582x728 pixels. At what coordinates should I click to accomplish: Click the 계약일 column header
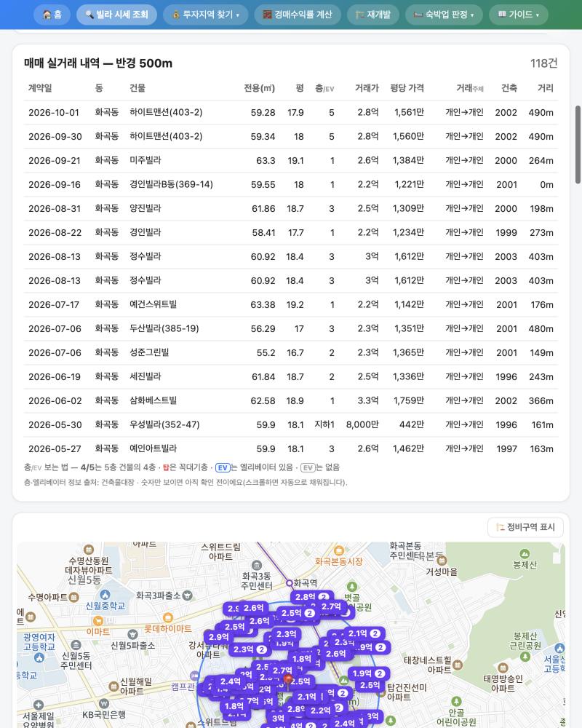(40, 88)
